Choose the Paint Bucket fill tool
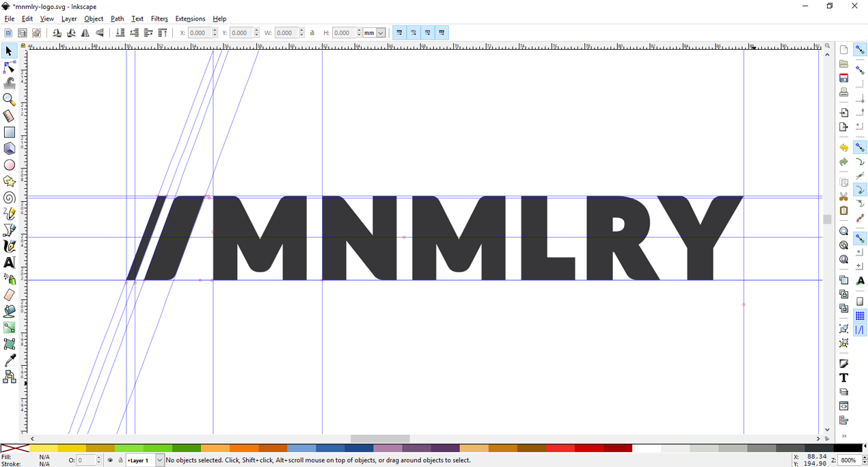Viewport: 868px width, 467px height. tap(9, 312)
